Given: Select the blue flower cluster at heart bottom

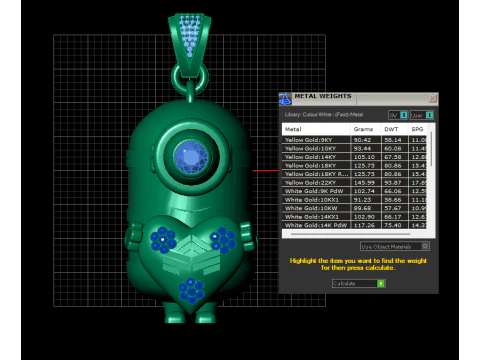Looking at the screenshot, I should pos(191,291).
